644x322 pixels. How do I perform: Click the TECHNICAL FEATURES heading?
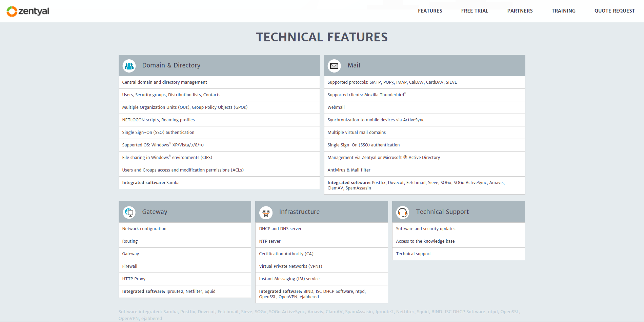click(x=322, y=37)
